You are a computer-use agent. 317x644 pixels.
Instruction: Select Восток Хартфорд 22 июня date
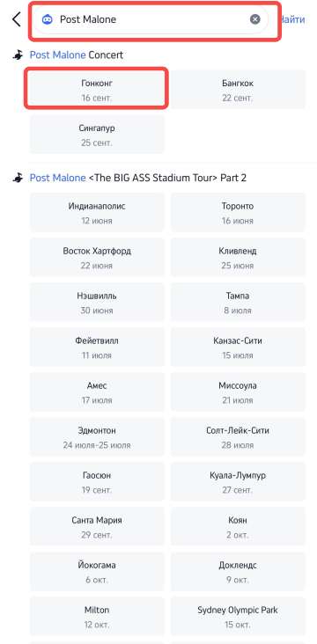[97, 258]
